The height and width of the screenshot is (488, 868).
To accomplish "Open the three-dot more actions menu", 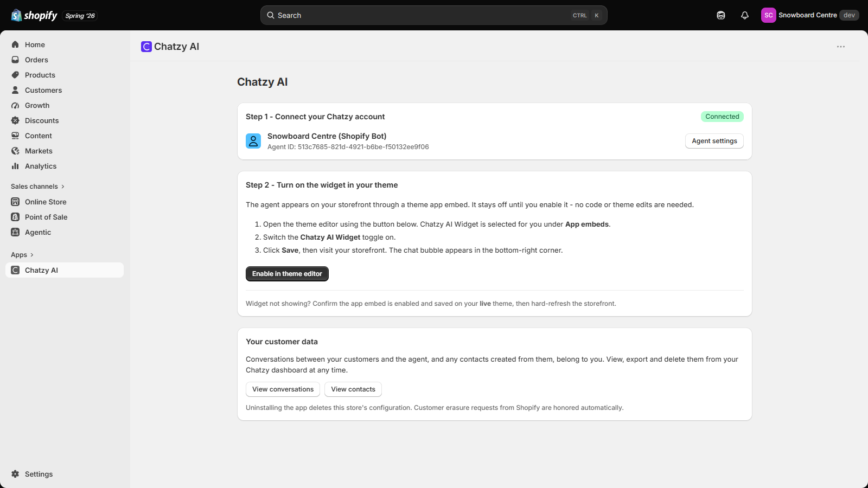I will point(841,47).
